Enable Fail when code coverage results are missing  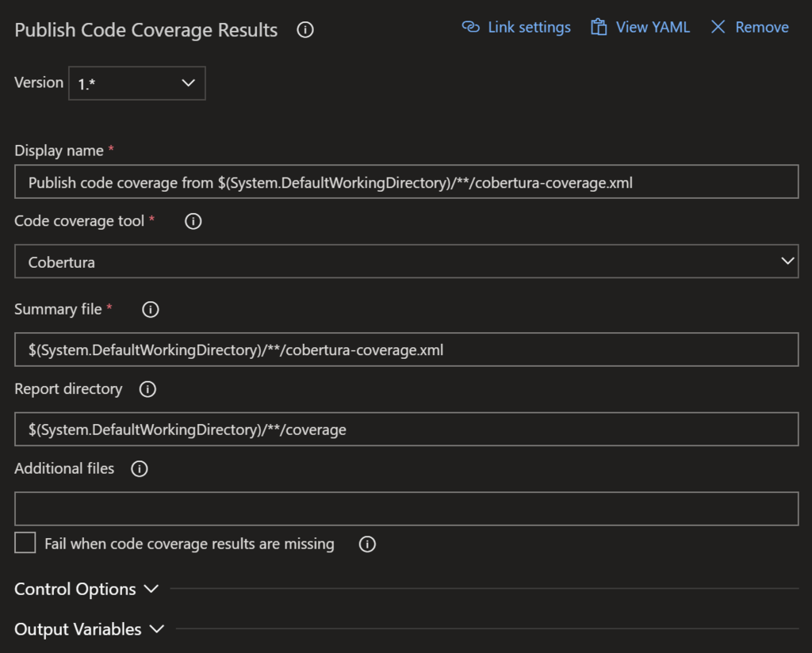click(25, 543)
